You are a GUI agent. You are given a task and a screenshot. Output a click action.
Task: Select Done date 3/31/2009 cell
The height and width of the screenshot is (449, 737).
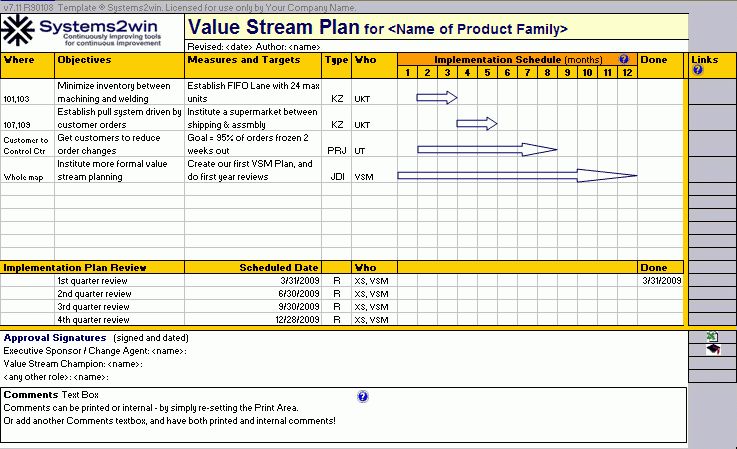[x=660, y=281]
